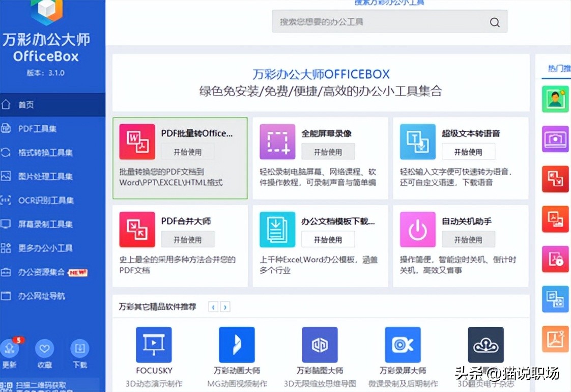Open the FOCUSKY software icon
The image size is (571, 392).
[x=153, y=344]
